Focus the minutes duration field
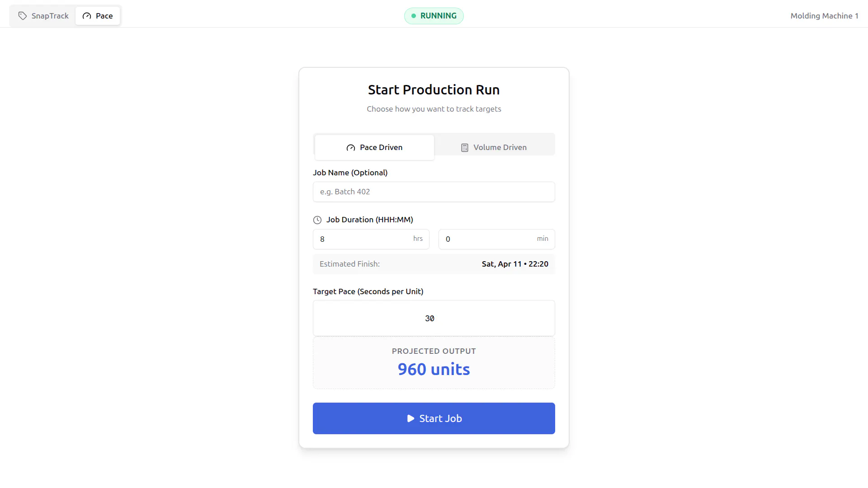The image size is (868, 488). [x=497, y=239]
